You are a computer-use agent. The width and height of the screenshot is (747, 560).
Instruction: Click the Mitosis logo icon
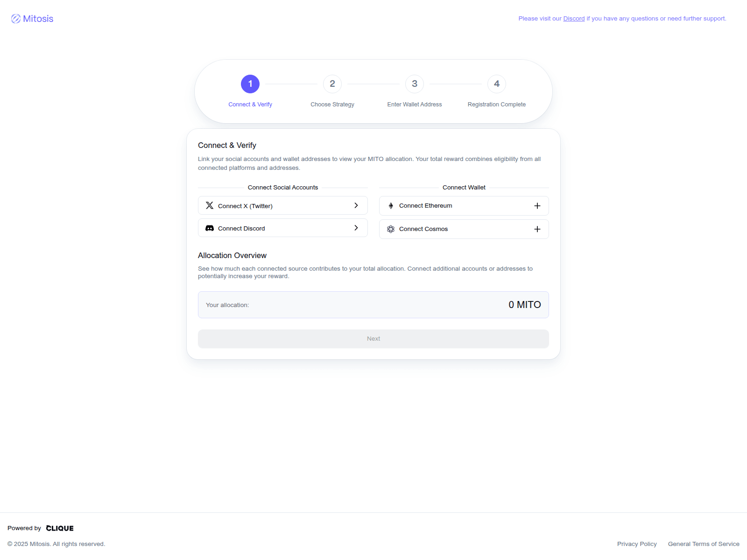point(15,19)
